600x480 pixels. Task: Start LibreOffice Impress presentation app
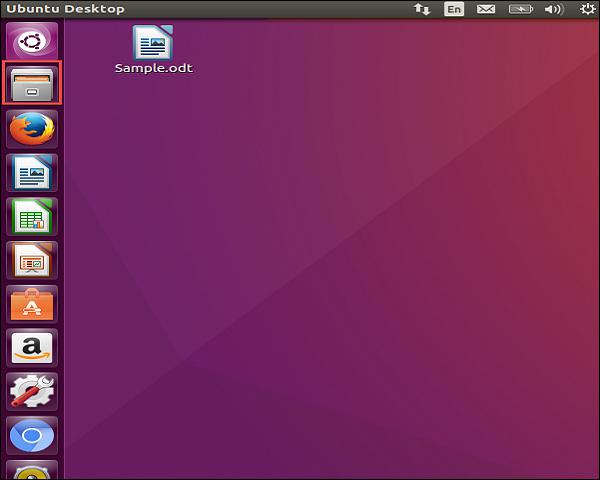click(32, 260)
